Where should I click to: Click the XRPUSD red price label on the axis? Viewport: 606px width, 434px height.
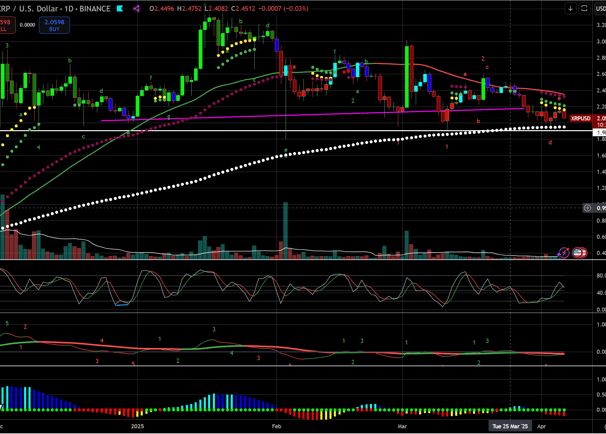(580, 118)
